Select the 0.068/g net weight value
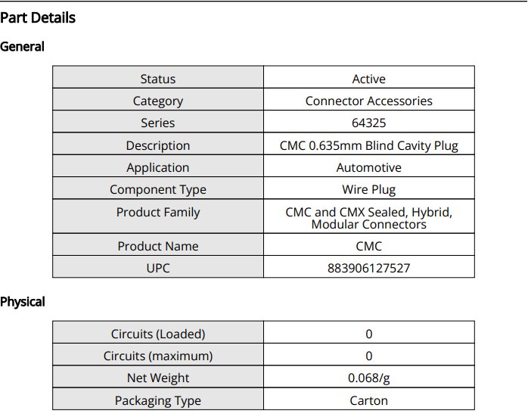528x420 pixels. coord(368,378)
